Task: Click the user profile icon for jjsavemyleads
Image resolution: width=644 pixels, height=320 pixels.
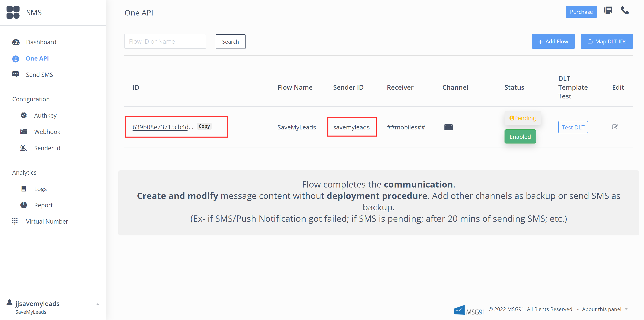Action: point(10,302)
